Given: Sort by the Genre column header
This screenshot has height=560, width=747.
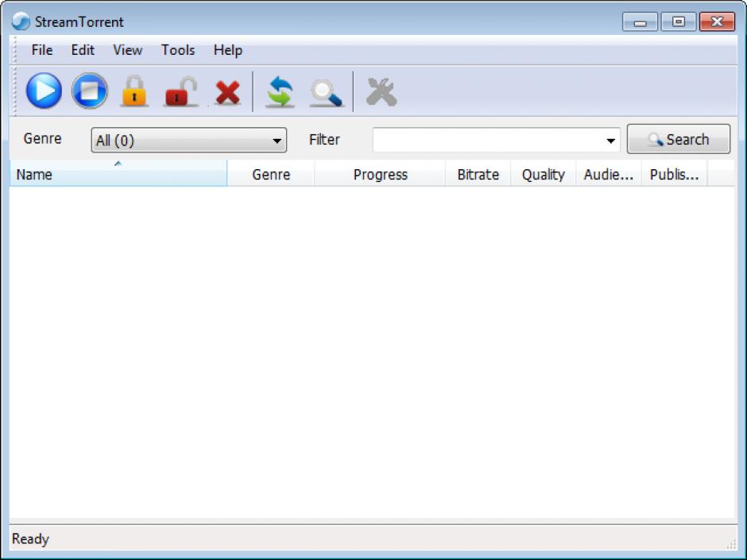Looking at the screenshot, I should pyautogui.click(x=271, y=174).
